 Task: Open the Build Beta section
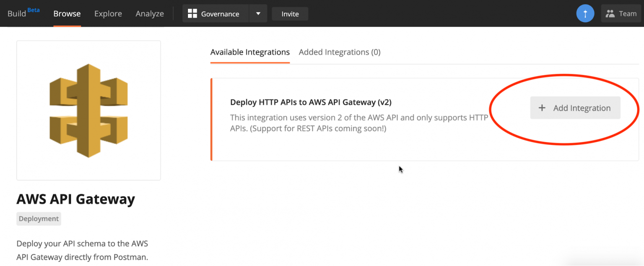[23, 13]
